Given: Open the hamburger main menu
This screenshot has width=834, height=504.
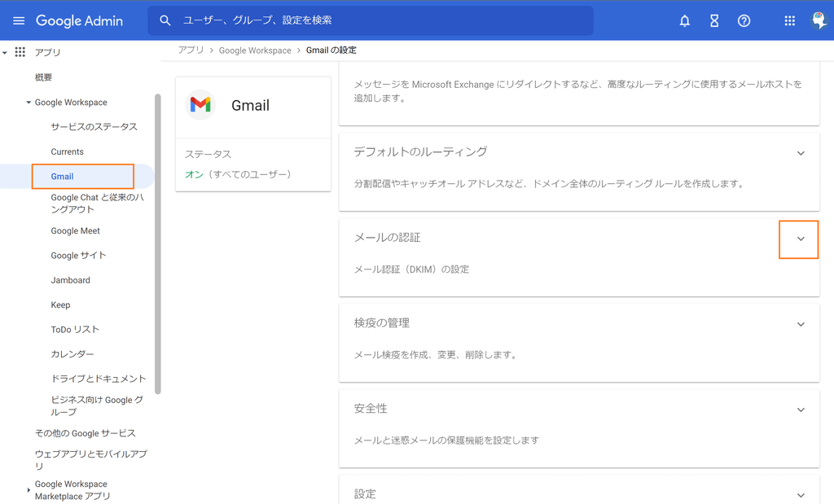Looking at the screenshot, I should 19,20.
